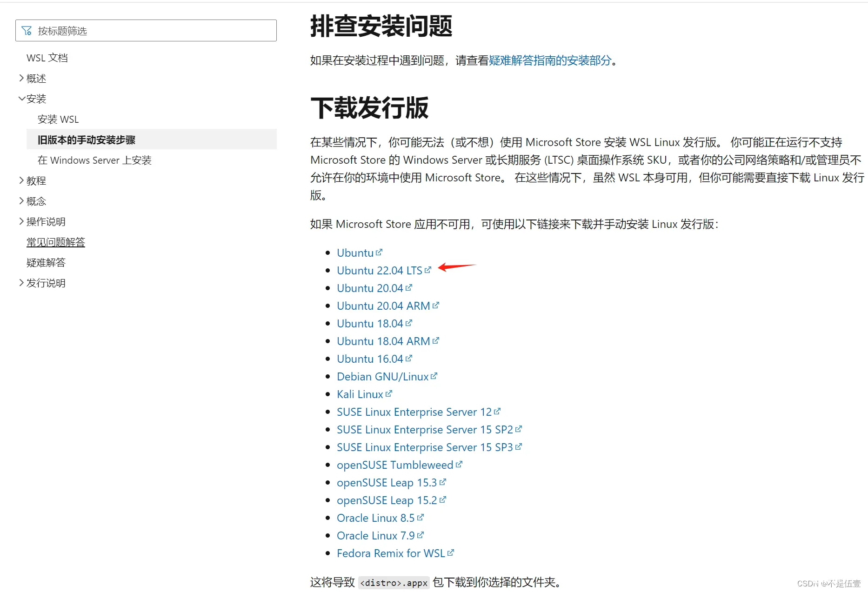The height and width of the screenshot is (592, 868).
Task: Expand the 教程 section chevron
Action: pyautogui.click(x=21, y=180)
